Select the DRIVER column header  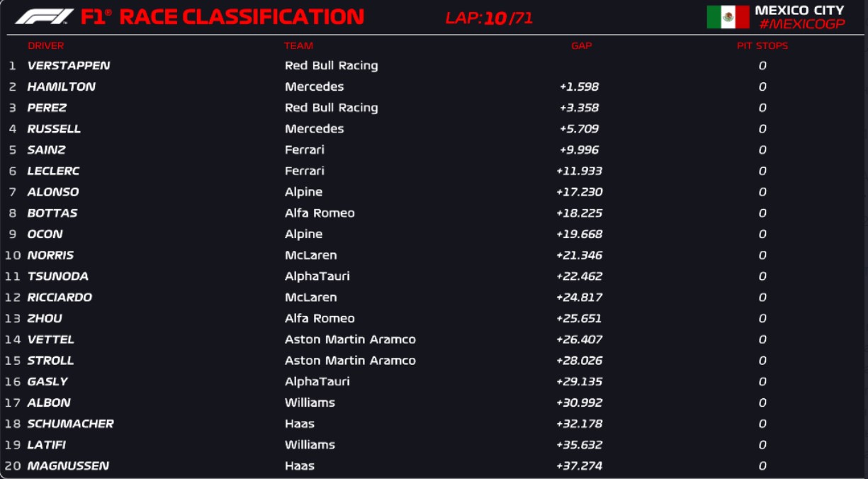coord(46,45)
